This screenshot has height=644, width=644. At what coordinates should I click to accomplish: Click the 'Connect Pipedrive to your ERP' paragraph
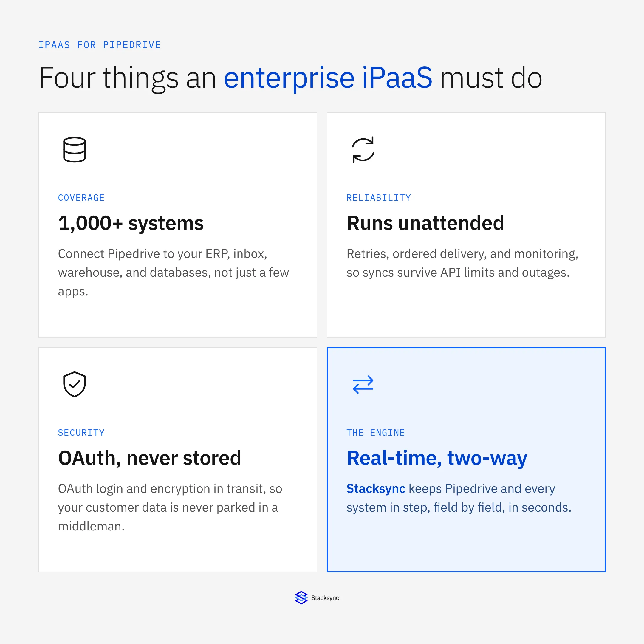coord(173,273)
